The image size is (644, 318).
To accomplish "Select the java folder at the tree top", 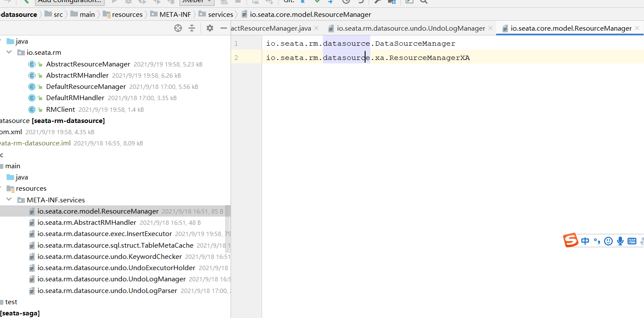I will coord(22,41).
